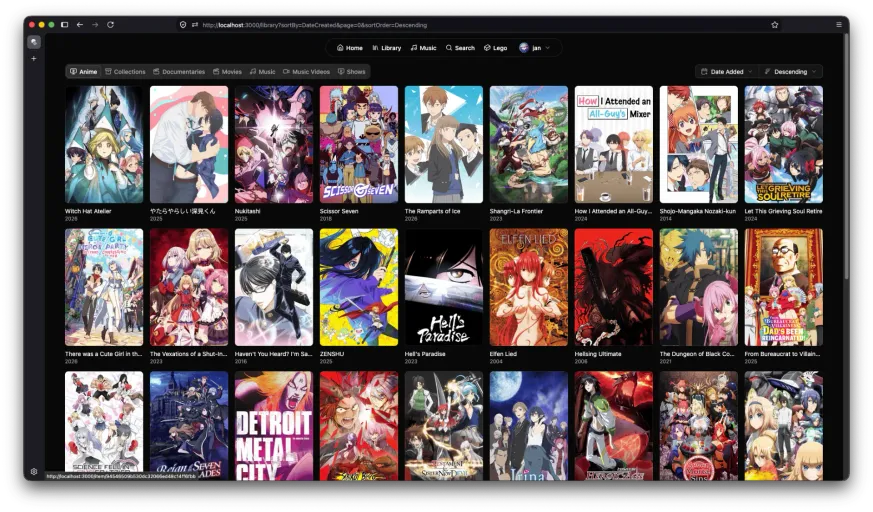Select the pinned tab icon in vertical sidebar
This screenshot has height=512, width=873.
click(34, 42)
